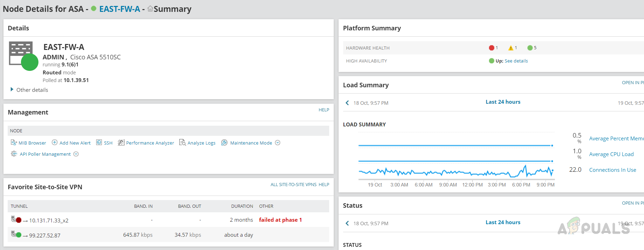Image resolution: width=644 pixels, height=250 pixels.
Task: Open the MIB Browser tool icon
Action: [x=14, y=142]
